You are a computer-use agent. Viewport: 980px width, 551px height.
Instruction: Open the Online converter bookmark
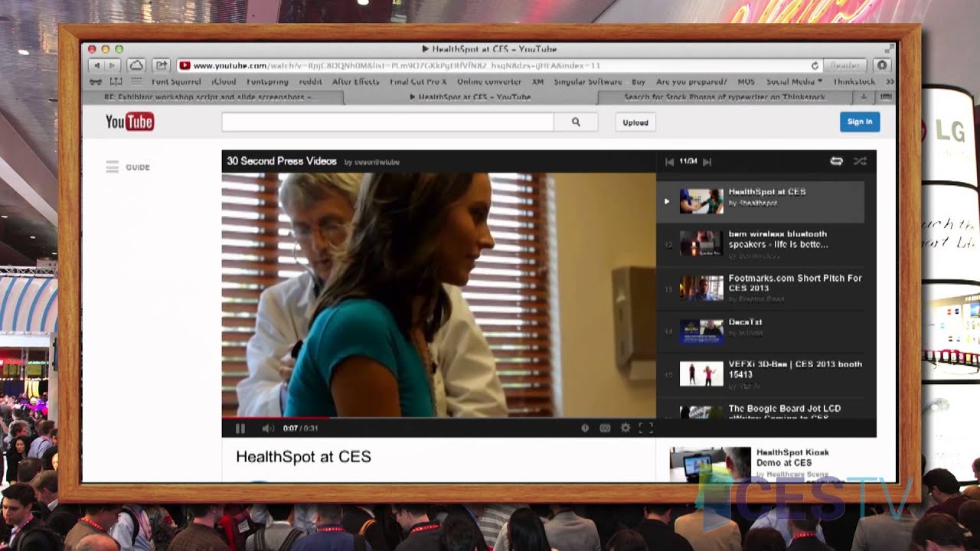(489, 82)
